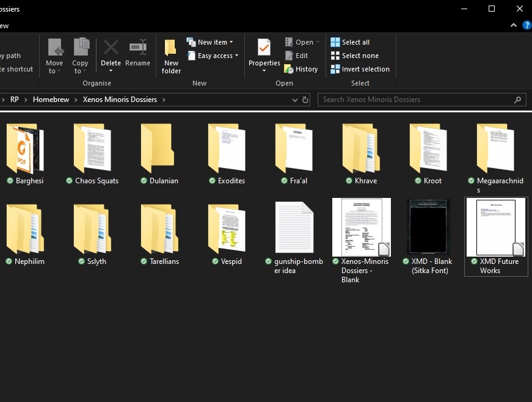This screenshot has height=402, width=532.
Task: Select the Exodites folder
Action: (x=227, y=148)
